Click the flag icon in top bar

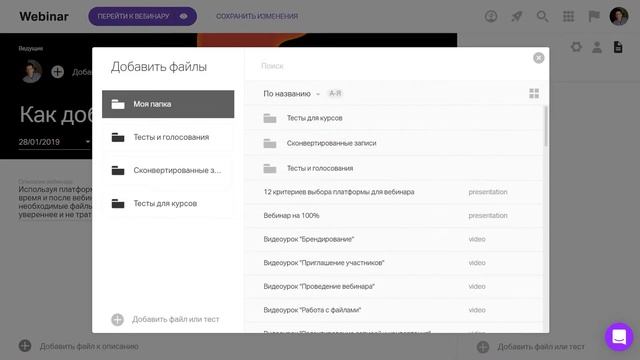point(594,16)
